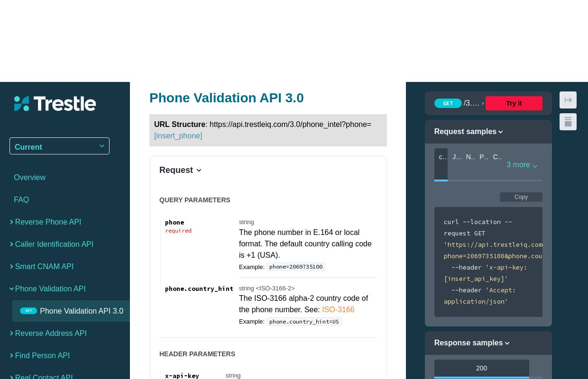Click the HEADER PARAMETERS heading

(x=197, y=354)
